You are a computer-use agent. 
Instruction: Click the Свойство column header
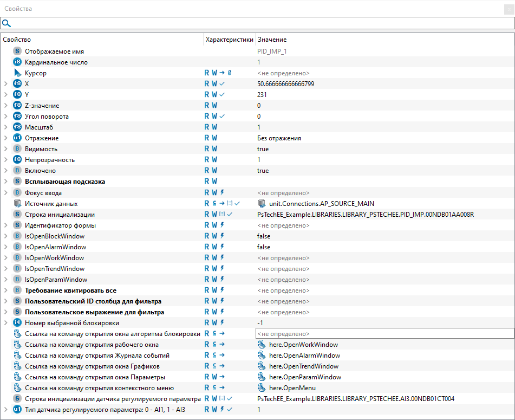(x=17, y=40)
